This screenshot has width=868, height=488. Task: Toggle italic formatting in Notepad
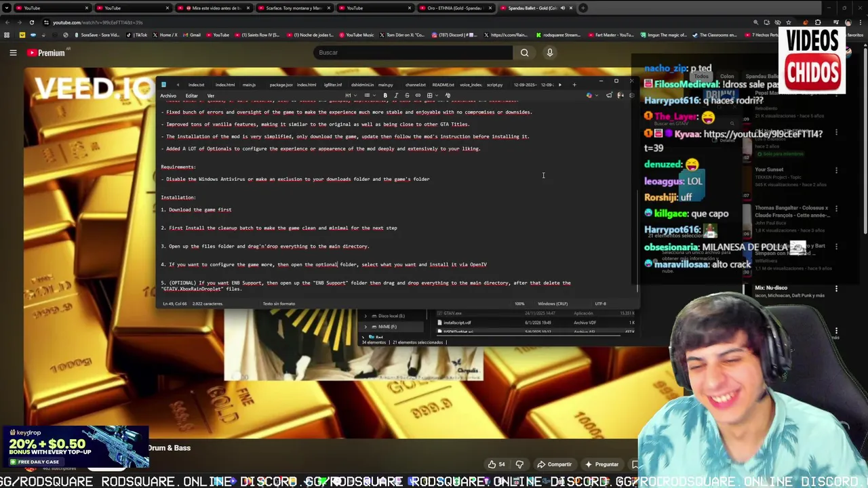coord(396,96)
